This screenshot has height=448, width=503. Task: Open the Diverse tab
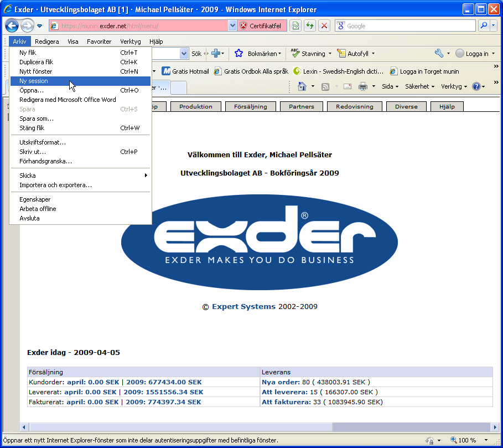click(x=407, y=106)
